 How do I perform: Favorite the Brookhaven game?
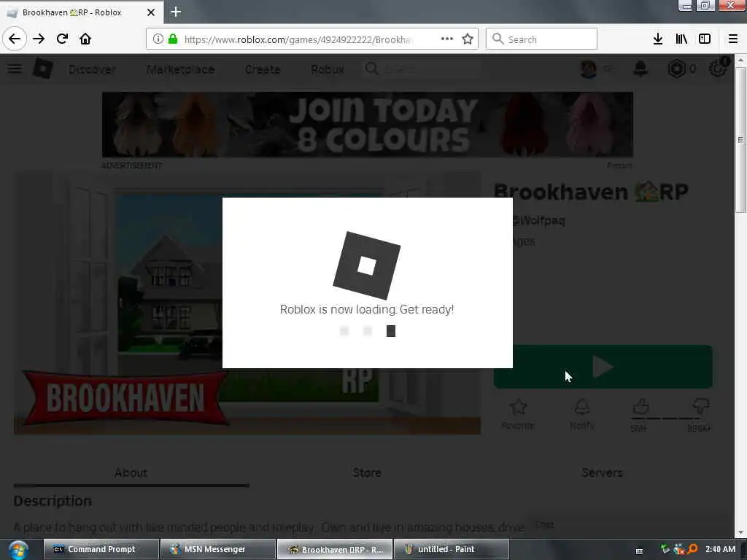click(x=518, y=414)
